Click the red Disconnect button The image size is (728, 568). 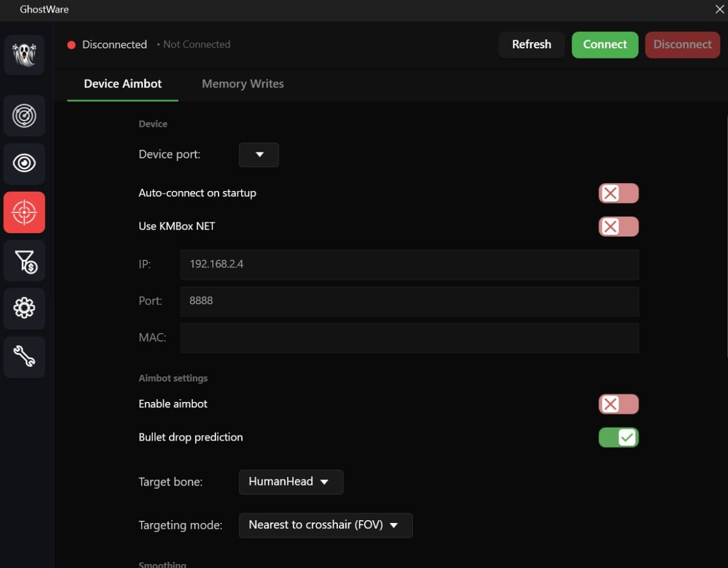[x=682, y=44]
